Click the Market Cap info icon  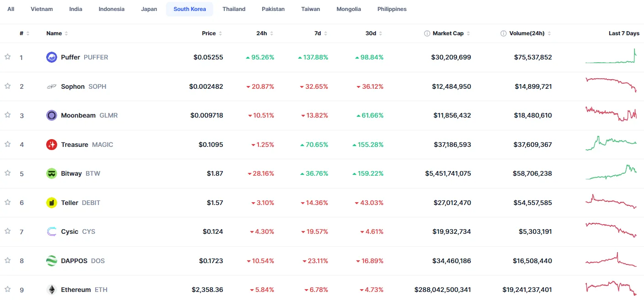point(427,33)
